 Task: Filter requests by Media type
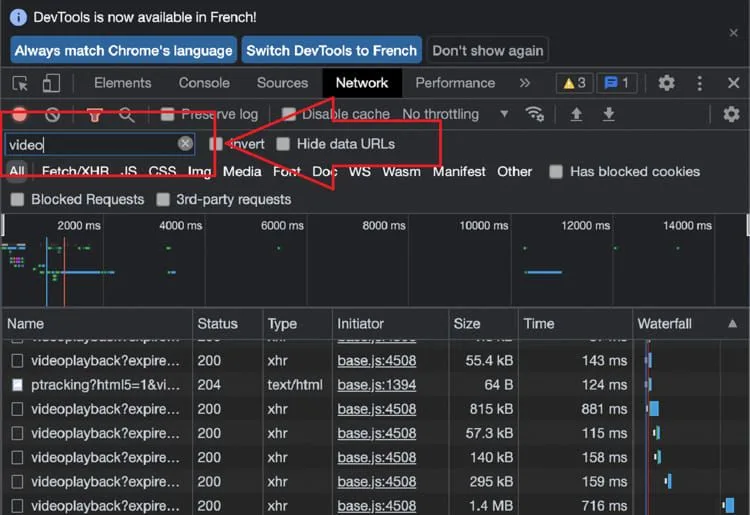(242, 172)
